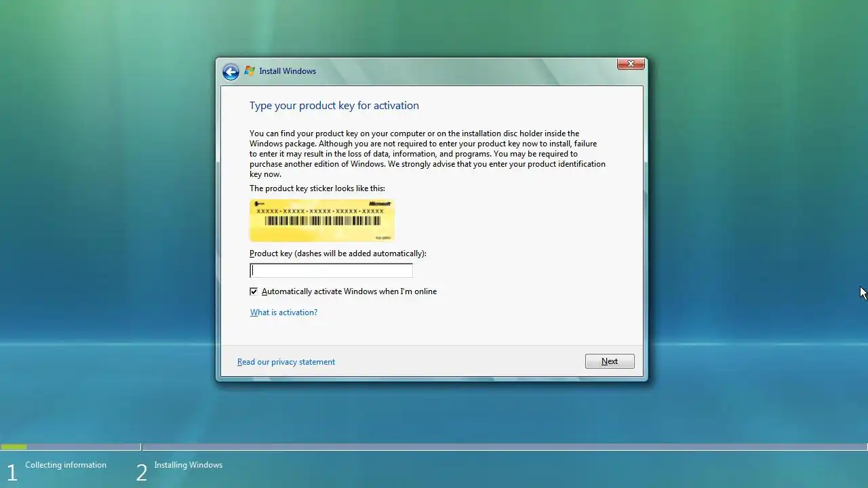This screenshot has height=488, width=868.
Task: Go back using the blue arrow button
Action: pyautogui.click(x=231, y=72)
